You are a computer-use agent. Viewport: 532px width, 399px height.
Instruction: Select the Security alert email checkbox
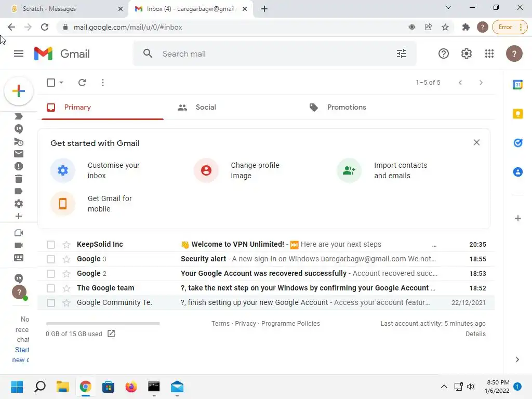click(51, 259)
